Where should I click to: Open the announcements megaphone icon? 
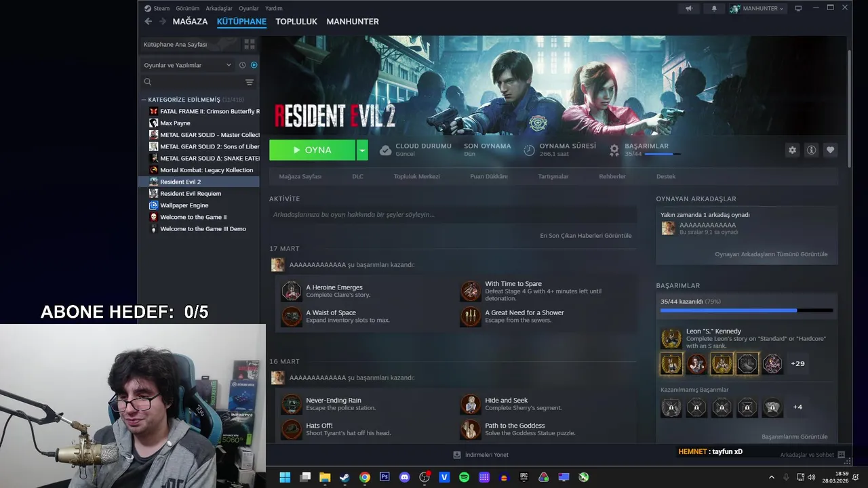[x=689, y=8]
